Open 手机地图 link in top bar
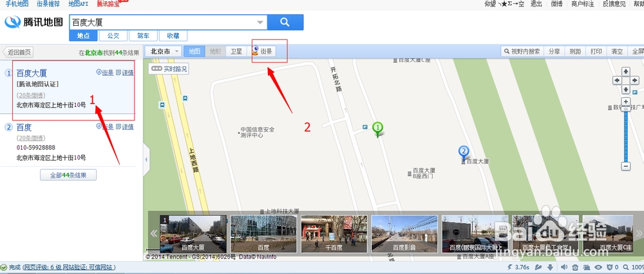This screenshot has width=644, height=274. tap(17, 4)
